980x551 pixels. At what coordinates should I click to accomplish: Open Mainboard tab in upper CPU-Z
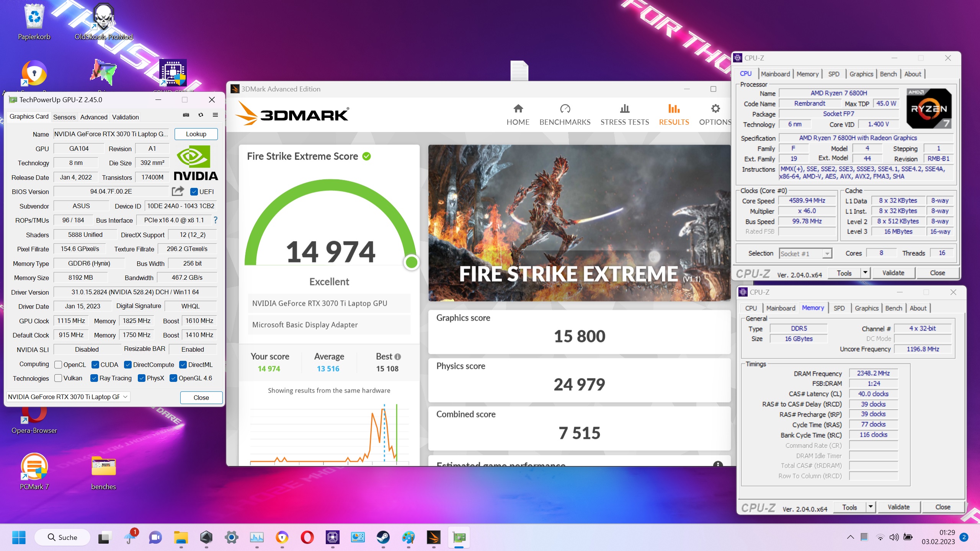[x=775, y=74]
